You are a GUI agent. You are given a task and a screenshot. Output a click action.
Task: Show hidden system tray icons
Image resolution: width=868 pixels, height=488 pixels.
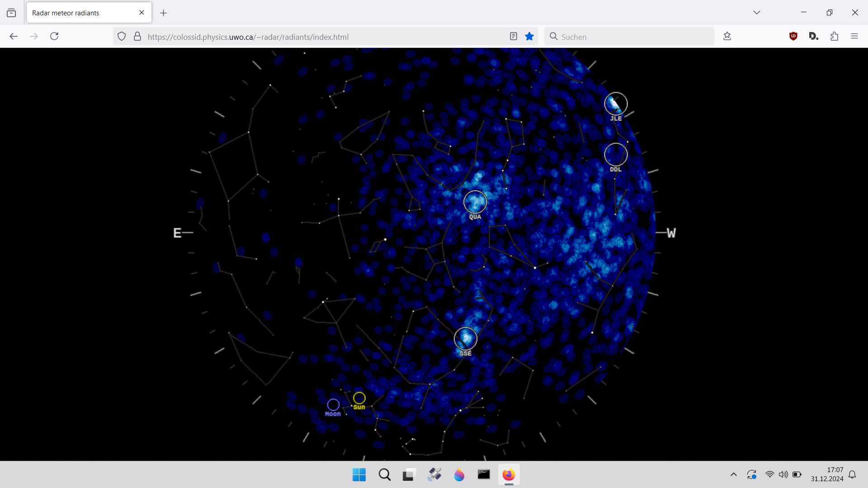(734, 474)
